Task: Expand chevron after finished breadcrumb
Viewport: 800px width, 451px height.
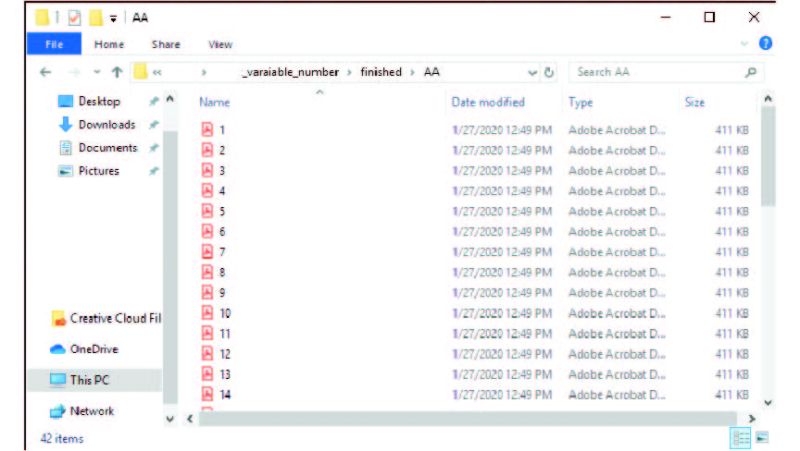Action: pos(412,72)
